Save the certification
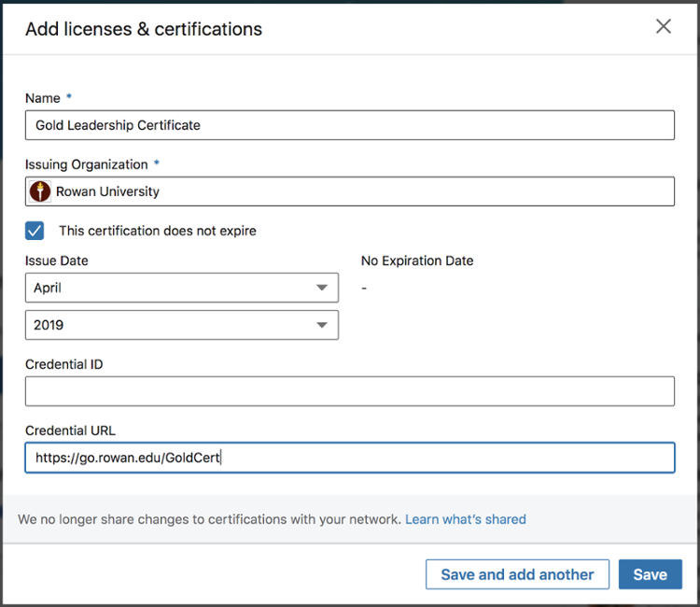This screenshot has width=700, height=607. click(x=650, y=574)
